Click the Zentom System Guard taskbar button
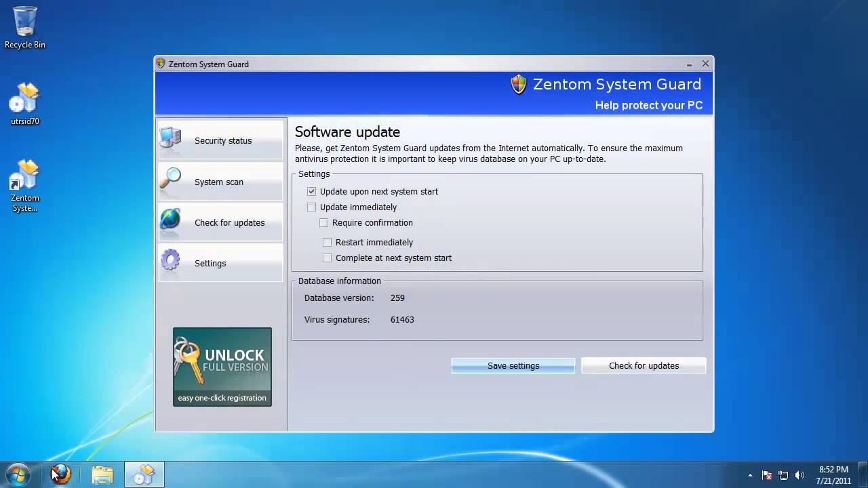The width and height of the screenshot is (868, 488). tap(144, 474)
